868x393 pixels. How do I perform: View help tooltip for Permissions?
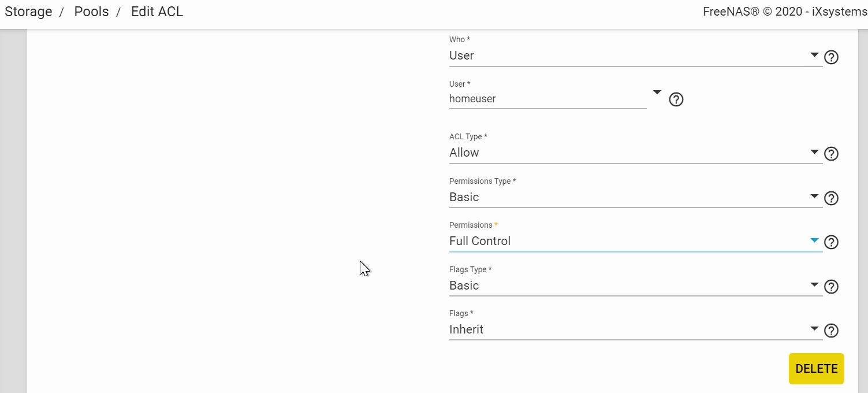pyautogui.click(x=831, y=242)
